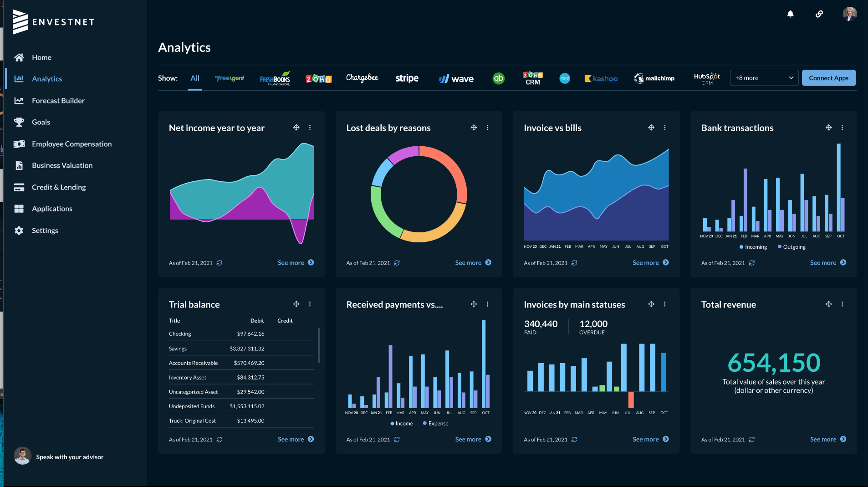See more on Total revenue card
This screenshot has height=487, width=868.
(x=828, y=439)
